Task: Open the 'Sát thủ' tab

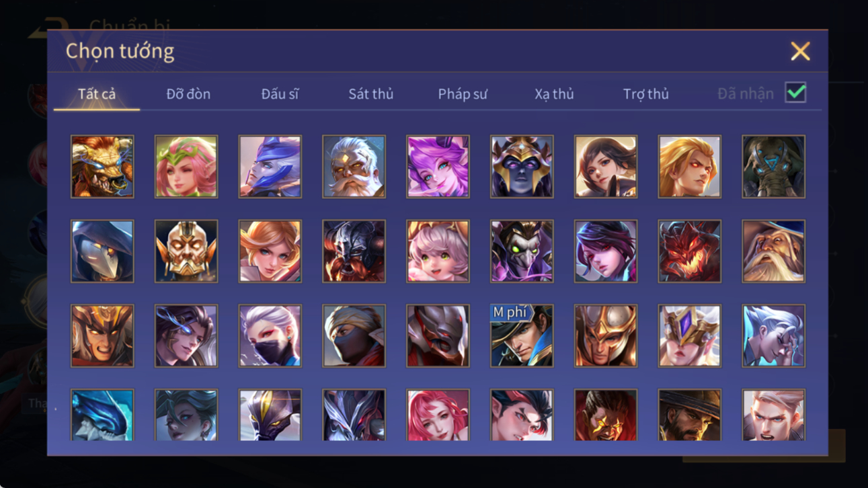Action: pyautogui.click(x=370, y=94)
